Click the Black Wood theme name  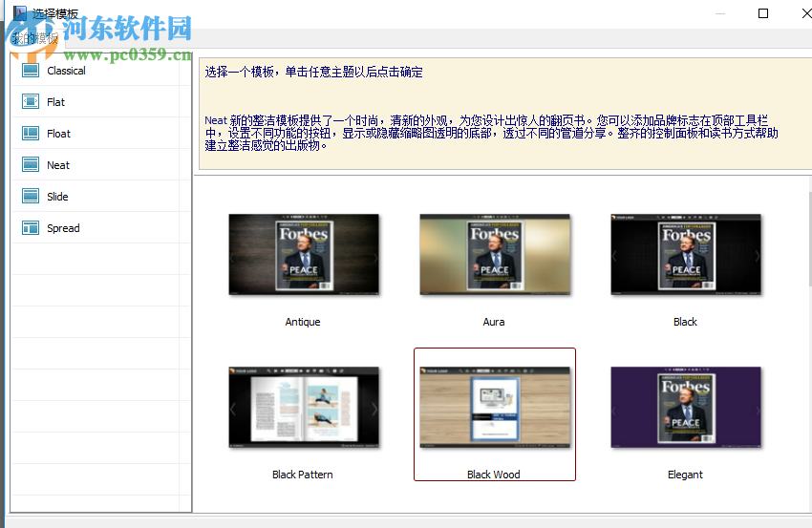[494, 475]
